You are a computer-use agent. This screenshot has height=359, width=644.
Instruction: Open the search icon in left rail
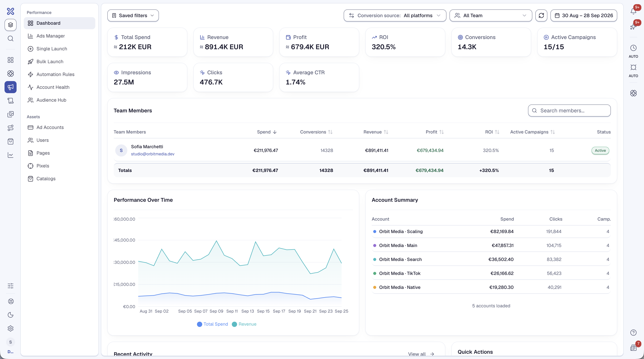11,38
